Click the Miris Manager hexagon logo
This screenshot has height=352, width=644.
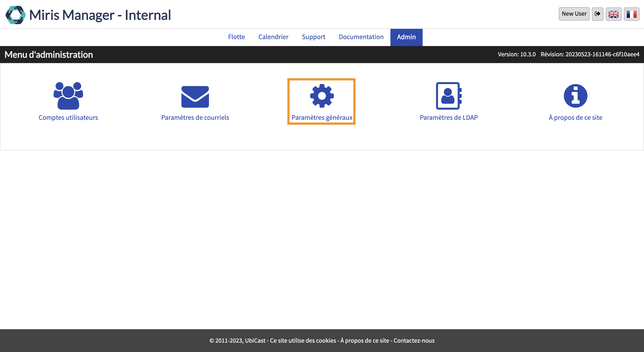[15, 15]
